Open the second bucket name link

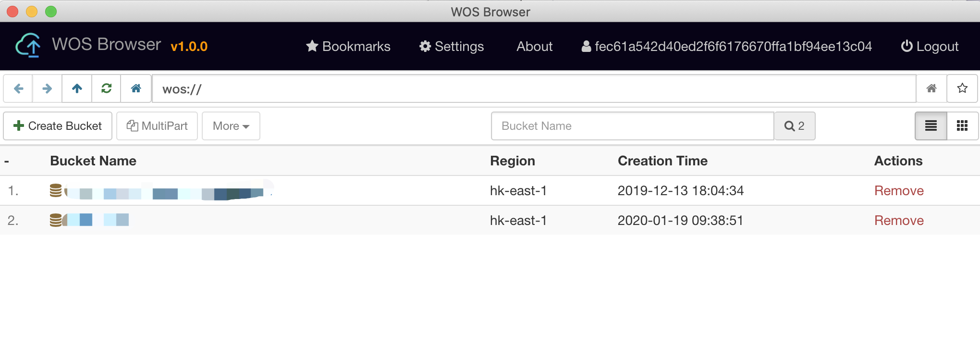pyautogui.click(x=96, y=220)
